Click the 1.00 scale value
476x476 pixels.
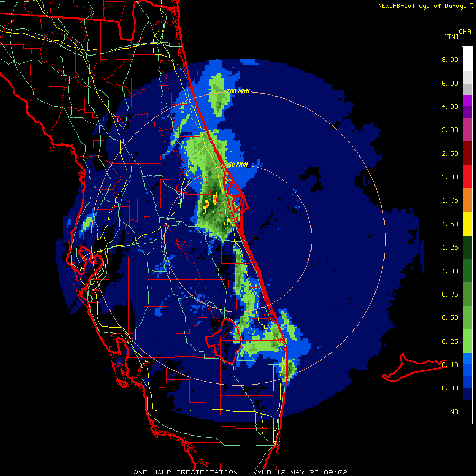450,271
